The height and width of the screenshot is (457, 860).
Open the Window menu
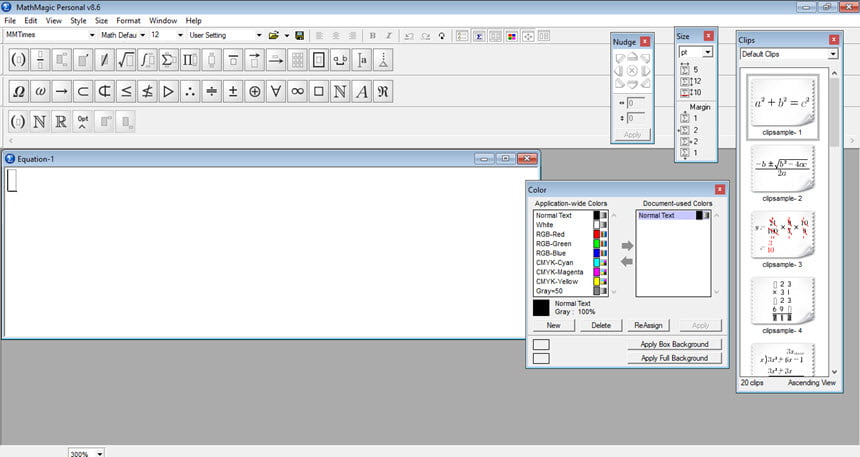click(163, 20)
